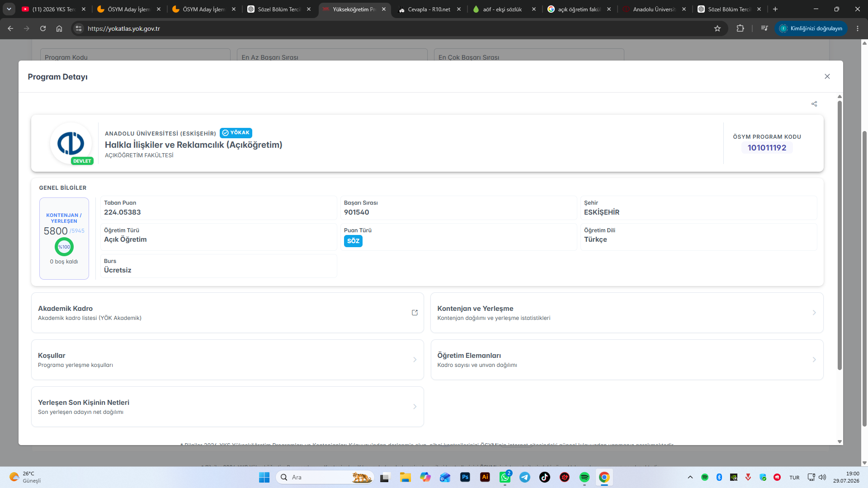
Task: Open Outlook from the taskbar
Action: pos(445,477)
